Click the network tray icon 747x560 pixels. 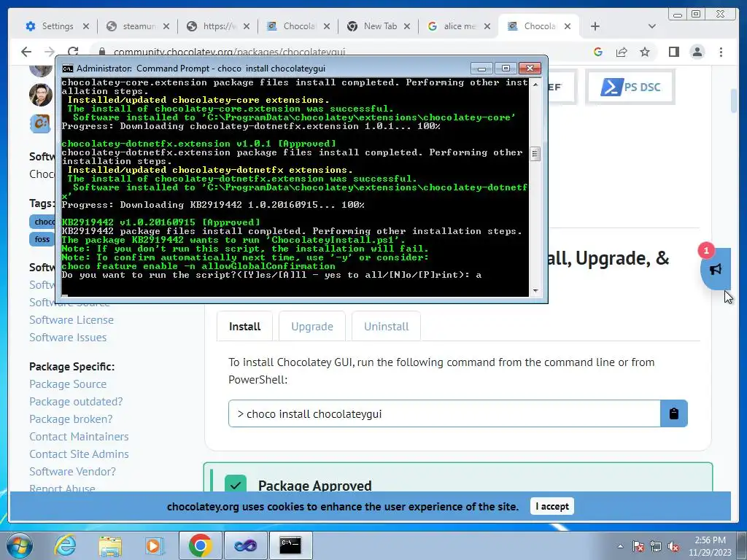click(x=656, y=546)
